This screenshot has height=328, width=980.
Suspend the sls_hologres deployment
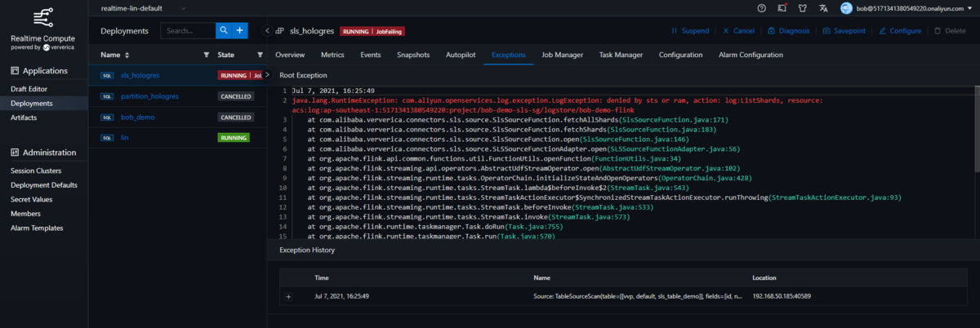[x=689, y=31]
